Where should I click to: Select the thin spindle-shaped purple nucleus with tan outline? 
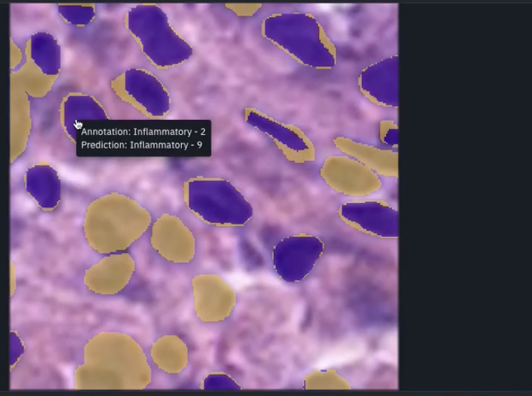click(x=278, y=134)
